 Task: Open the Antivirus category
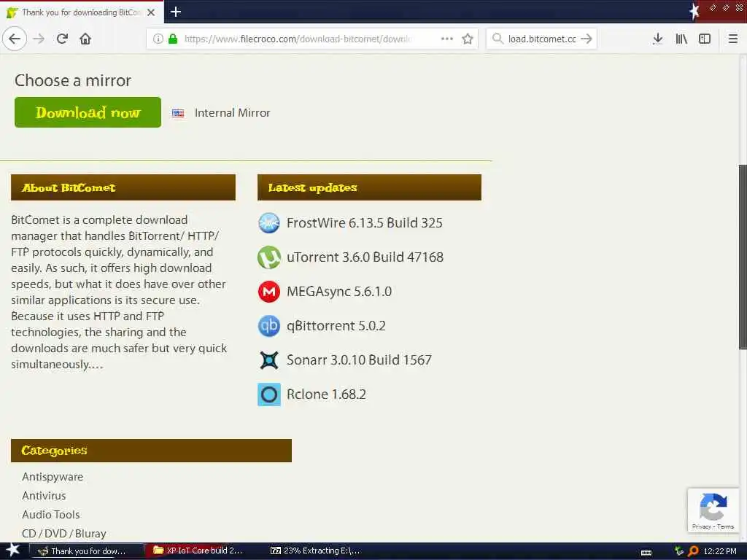pyautogui.click(x=44, y=496)
